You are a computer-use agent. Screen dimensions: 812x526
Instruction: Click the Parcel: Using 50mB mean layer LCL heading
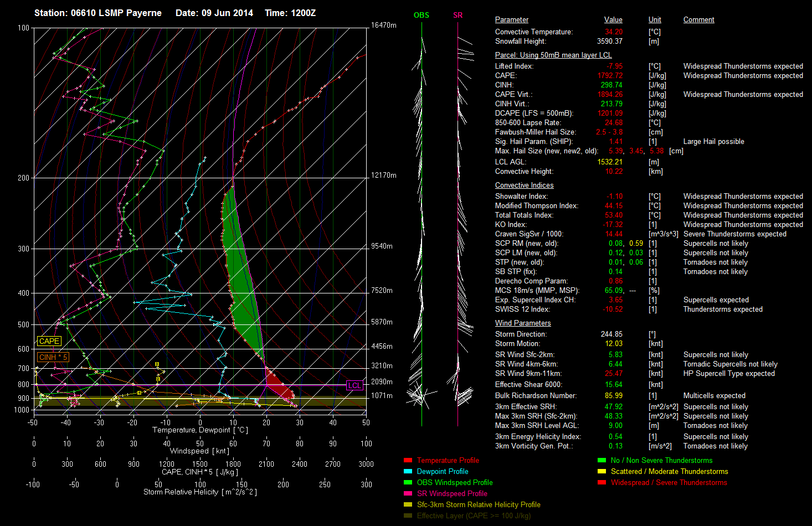click(x=553, y=55)
